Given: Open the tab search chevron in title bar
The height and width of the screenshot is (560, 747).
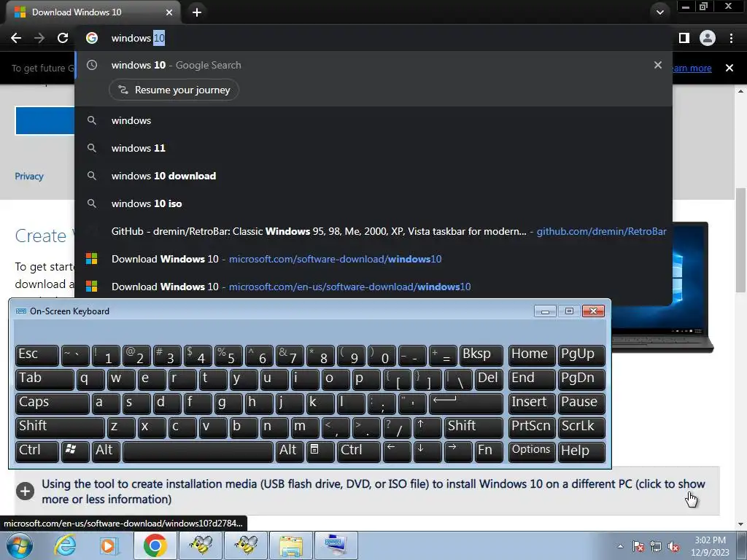Looking at the screenshot, I should coord(659,12).
